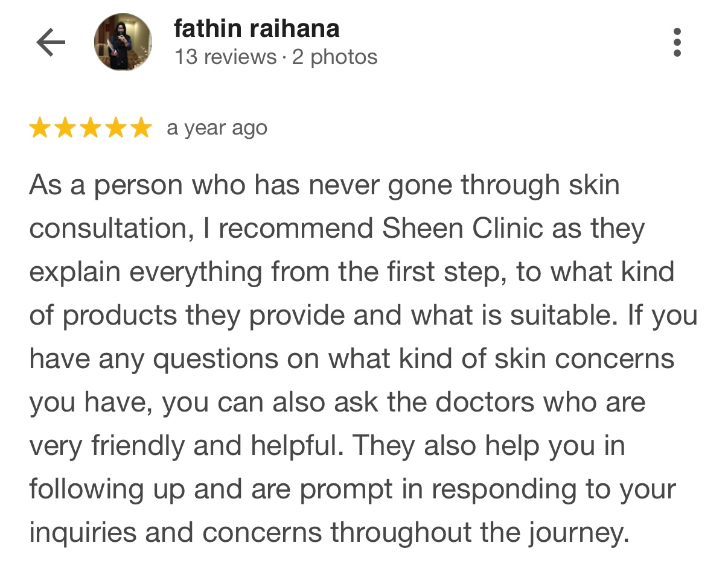728x569 pixels.
Task: View the reviewer's 13 reviews
Action: click(225, 57)
